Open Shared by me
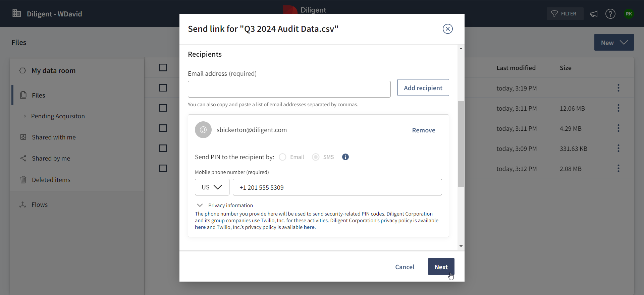 pyautogui.click(x=51, y=158)
